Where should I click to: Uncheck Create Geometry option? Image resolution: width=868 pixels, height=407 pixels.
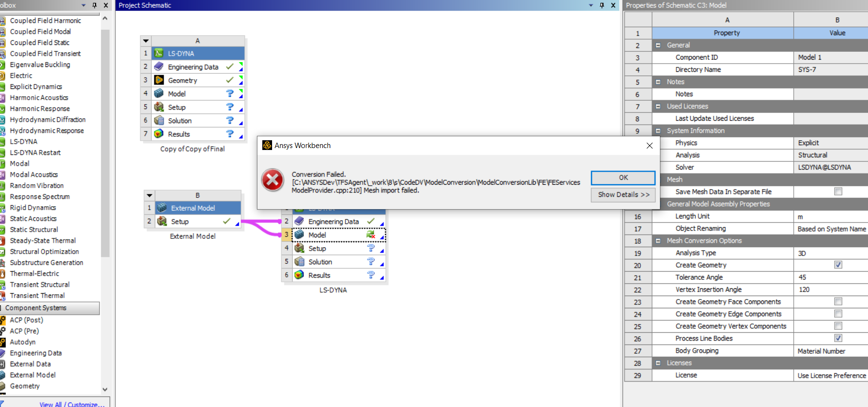pos(838,265)
